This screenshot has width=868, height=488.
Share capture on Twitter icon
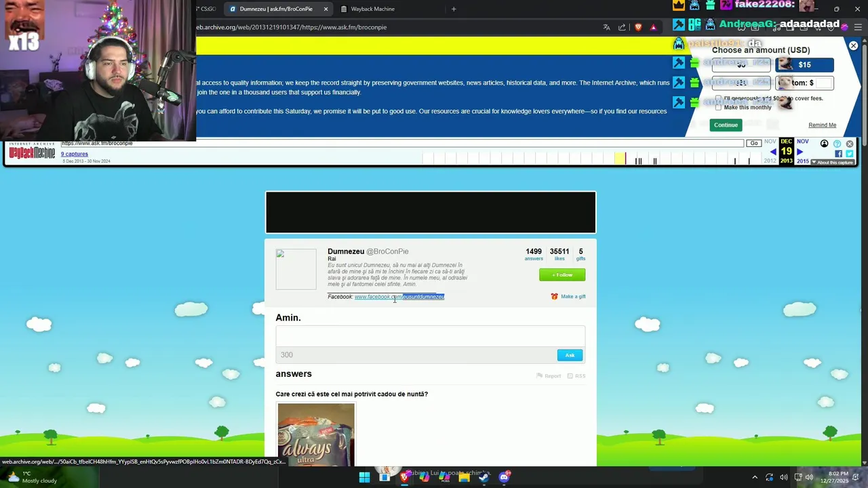[849, 154]
